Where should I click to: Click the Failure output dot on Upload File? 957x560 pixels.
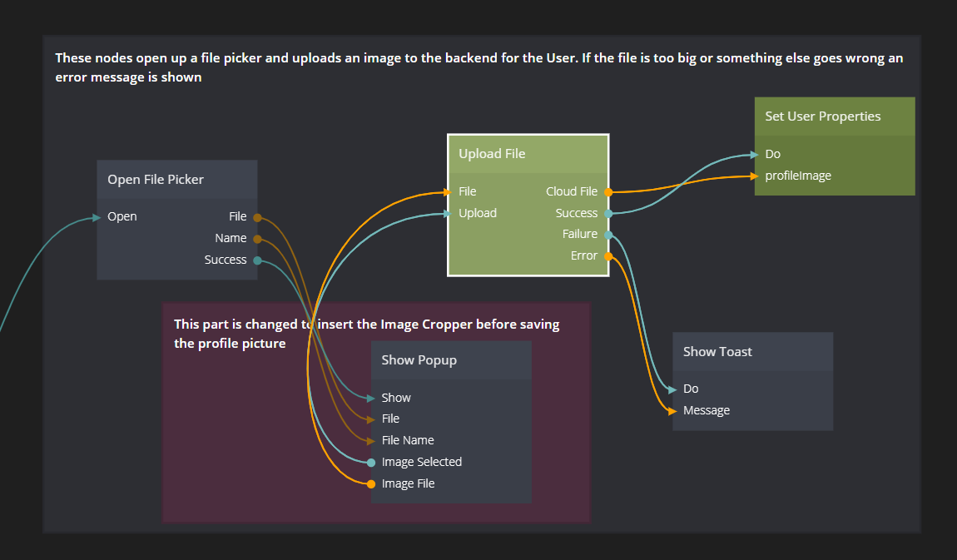[x=608, y=235]
